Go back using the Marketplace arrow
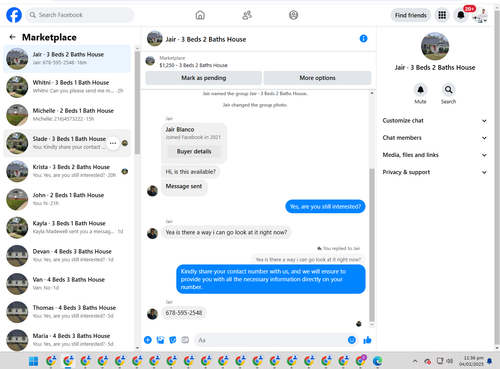Image resolution: width=500 pixels, height=369 pixels. coord(12,37)
